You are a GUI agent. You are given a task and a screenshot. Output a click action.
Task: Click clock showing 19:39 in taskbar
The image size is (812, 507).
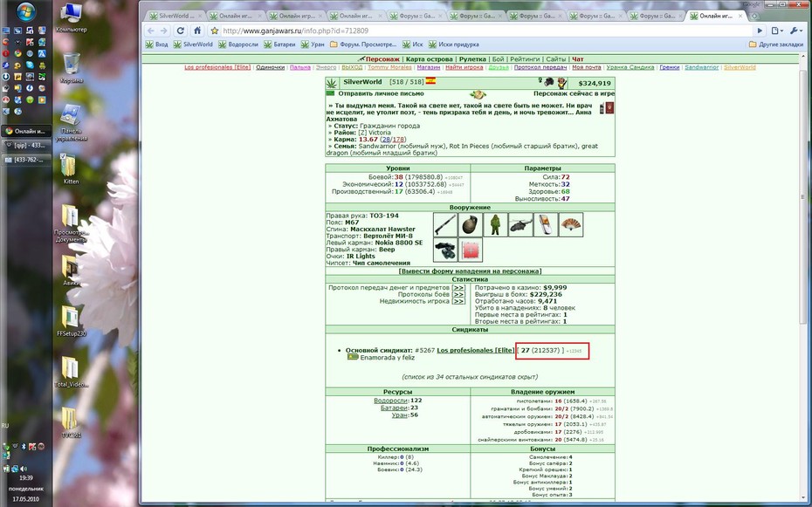[x=26, y=478]
